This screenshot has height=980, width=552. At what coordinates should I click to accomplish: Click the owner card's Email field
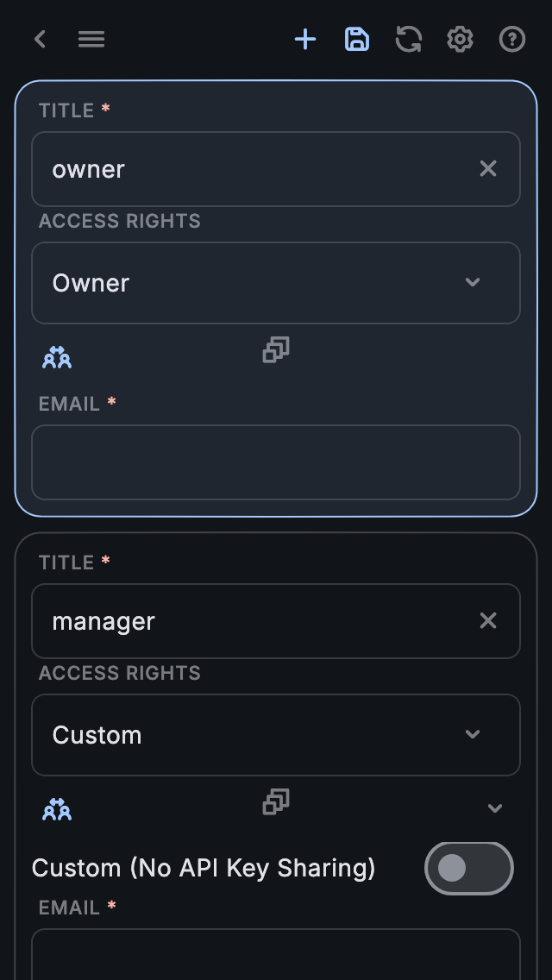276,462
